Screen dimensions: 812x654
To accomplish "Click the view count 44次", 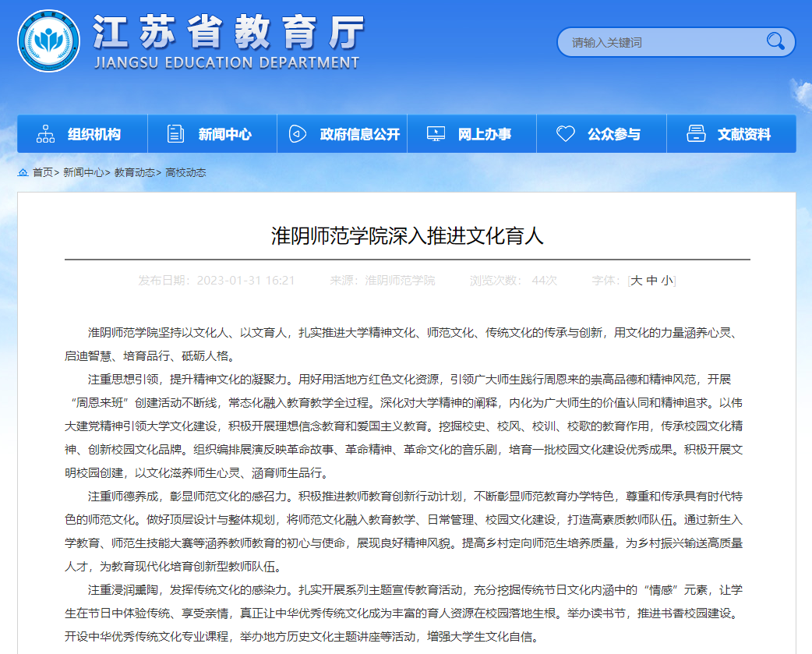I will coord(544,281).
